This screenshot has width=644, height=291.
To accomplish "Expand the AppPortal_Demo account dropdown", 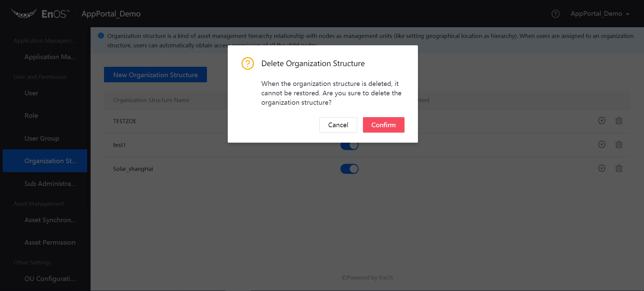I will (600, 14).
